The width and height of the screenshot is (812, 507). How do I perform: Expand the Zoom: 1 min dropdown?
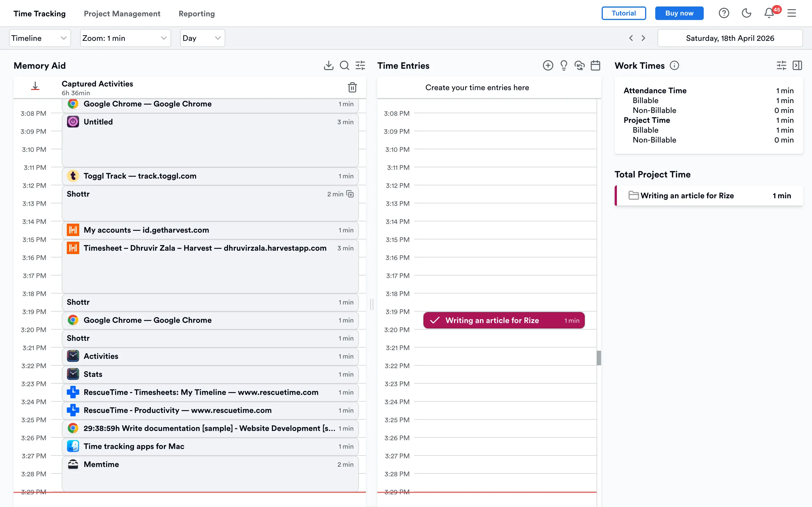click(x=125, y=38)
